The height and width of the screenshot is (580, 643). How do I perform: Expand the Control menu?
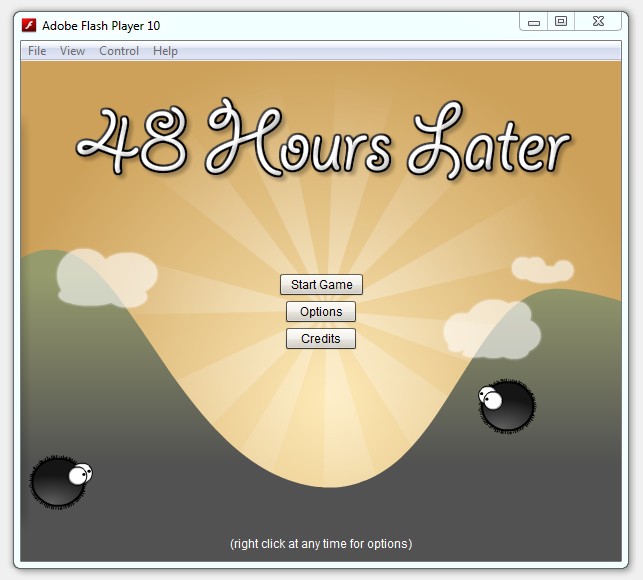pos(119,51)
